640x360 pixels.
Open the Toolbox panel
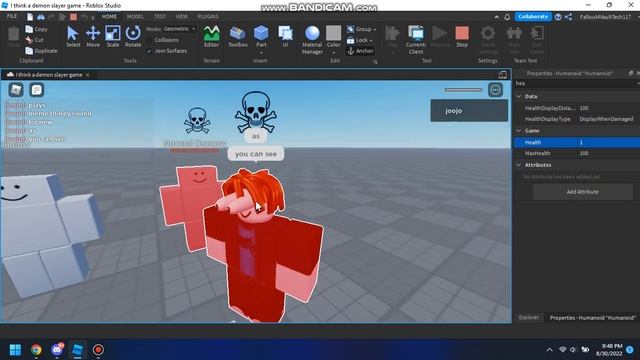tap(238, 37)
